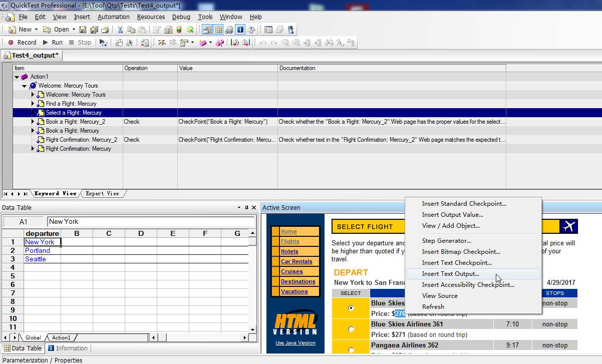Switch to the Information bottom tab
602x364 pixels.
pos(68,348)
